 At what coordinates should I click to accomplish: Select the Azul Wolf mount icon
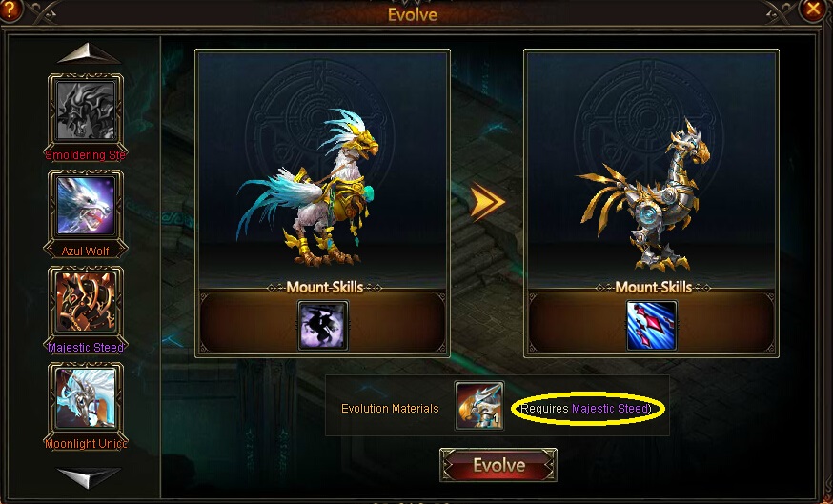click(x=86, y=206)
